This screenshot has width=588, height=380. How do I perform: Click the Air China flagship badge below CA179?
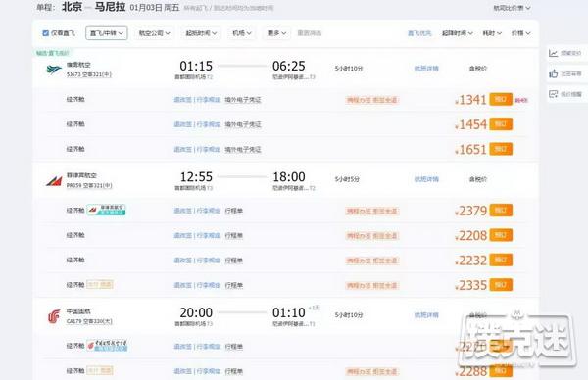[x=107, y=345]
